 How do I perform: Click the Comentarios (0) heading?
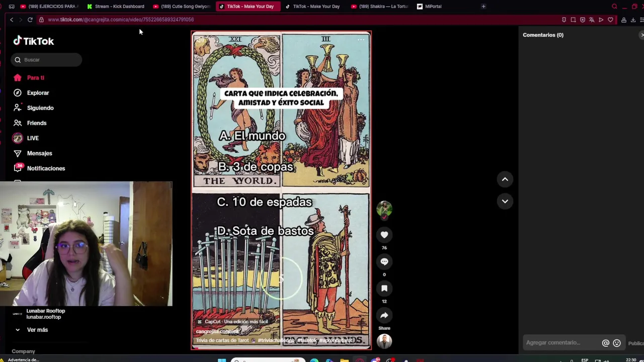[543, 35]
